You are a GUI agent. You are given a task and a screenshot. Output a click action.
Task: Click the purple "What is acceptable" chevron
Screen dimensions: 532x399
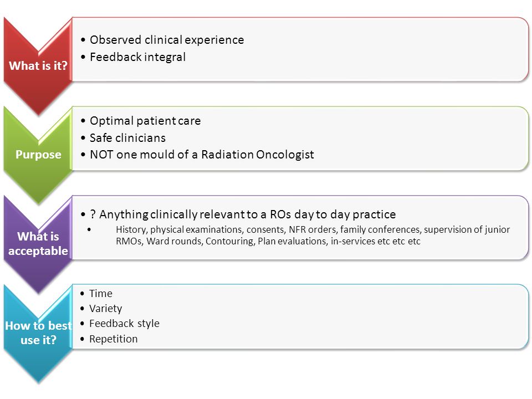pyautogui.click(x=38, y=244)
